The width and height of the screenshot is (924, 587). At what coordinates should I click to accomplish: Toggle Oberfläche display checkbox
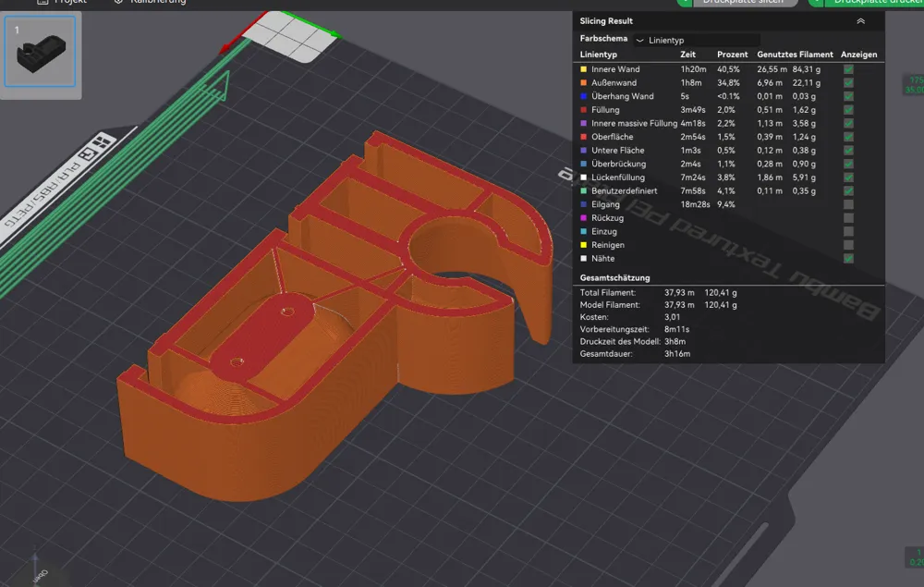point(848,137)
